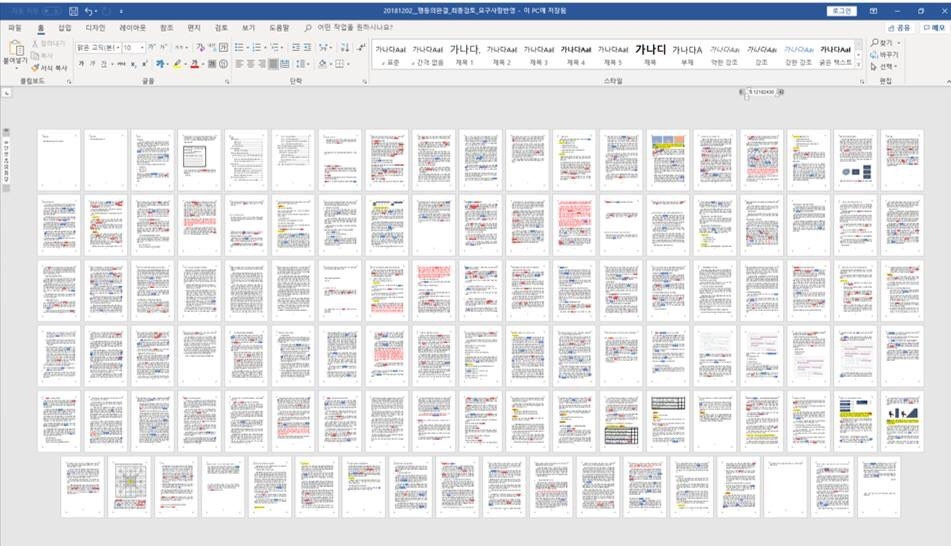Click the Login (로그인) button

pyautogui.click(x=841, y=11)
